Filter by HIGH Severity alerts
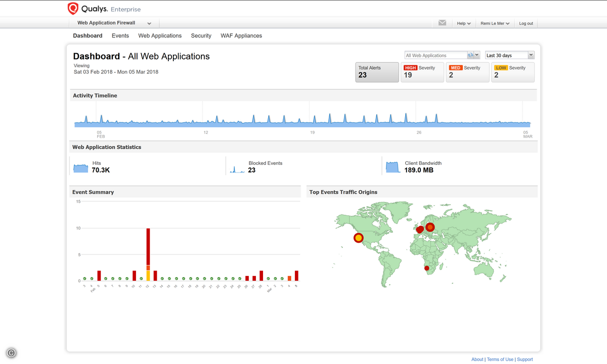607x364 pixels. coord(422,72)
